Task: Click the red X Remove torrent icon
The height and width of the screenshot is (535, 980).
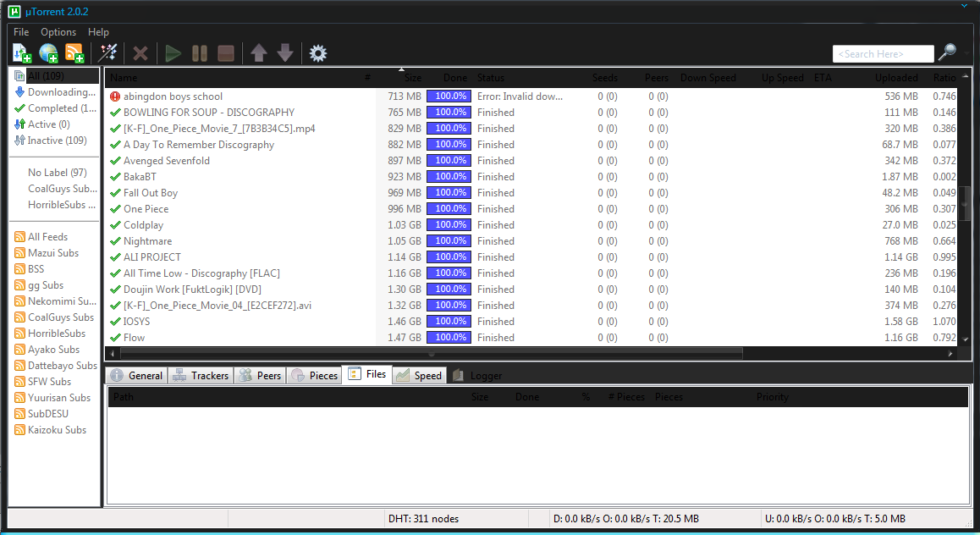Action: (x=140, y=53)
